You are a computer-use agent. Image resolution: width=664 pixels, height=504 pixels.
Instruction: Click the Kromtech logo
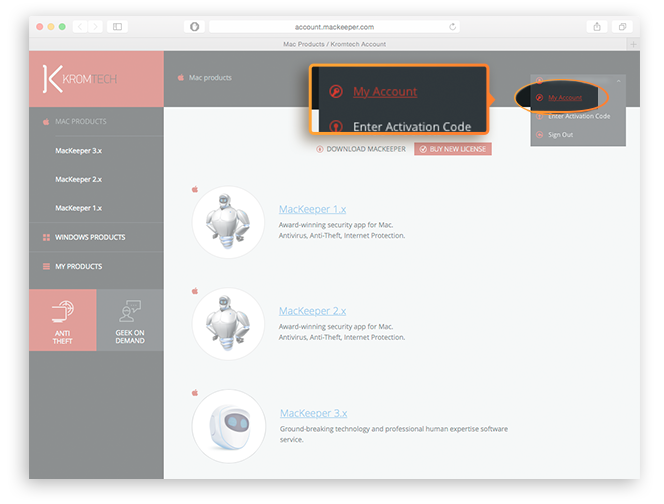pyautogui.click(x=80, y=79)
